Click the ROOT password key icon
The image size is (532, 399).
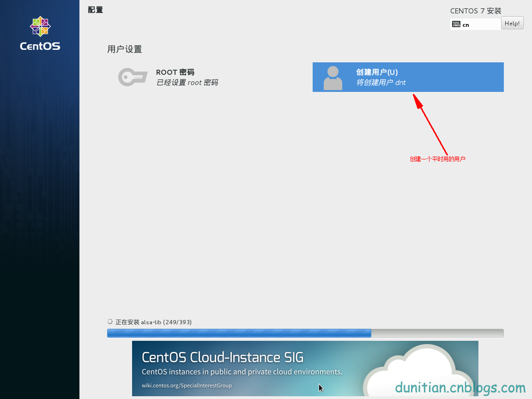tap(133, 77)
